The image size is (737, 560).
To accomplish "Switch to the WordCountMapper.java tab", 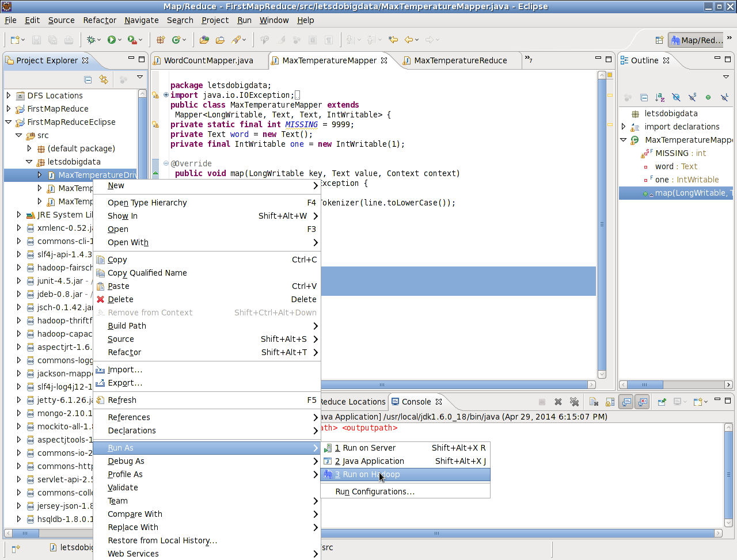I will point(209,60).
